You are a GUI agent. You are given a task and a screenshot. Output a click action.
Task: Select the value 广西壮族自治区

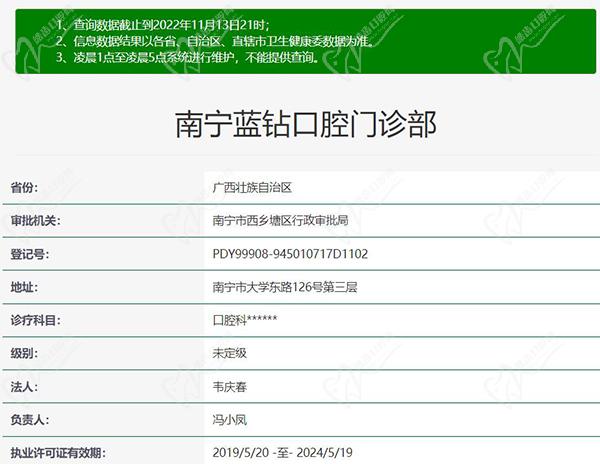pos(252,188)
